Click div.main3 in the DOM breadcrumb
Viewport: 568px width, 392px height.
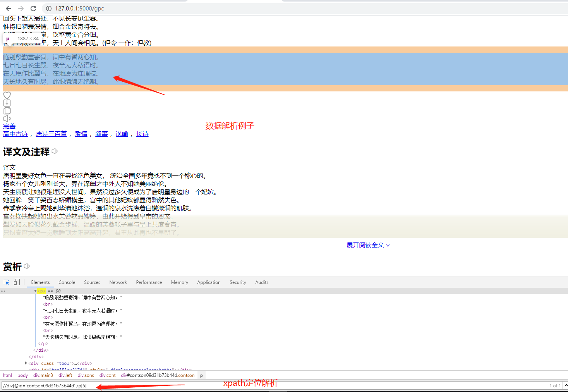tap(43, 375)
